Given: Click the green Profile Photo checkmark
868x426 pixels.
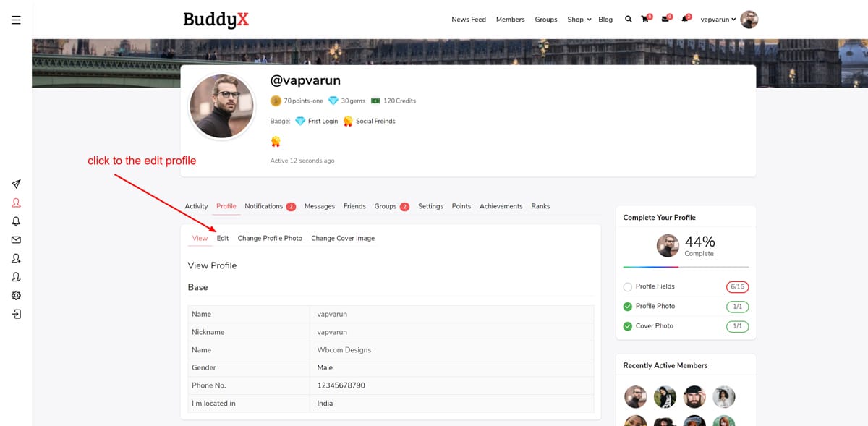Looking at the screenshot, I should coord(627,307).
